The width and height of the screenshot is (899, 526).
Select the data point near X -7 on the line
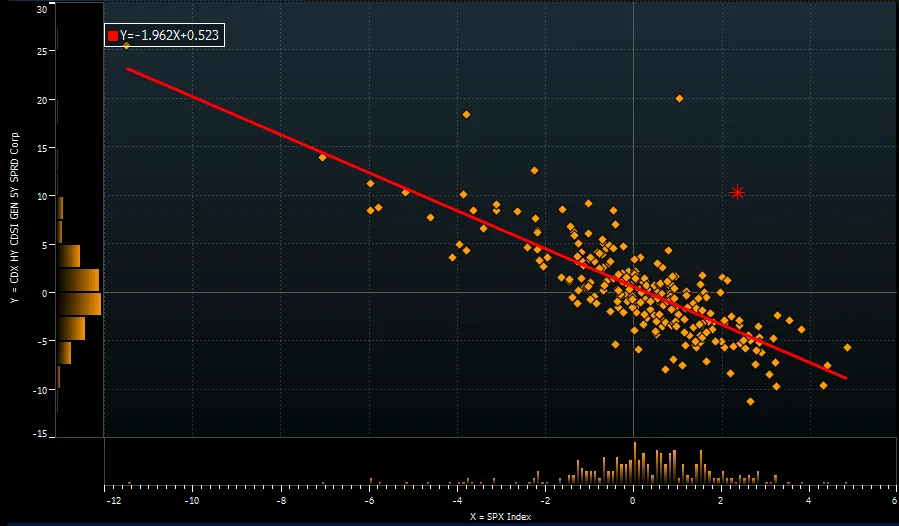322,157
